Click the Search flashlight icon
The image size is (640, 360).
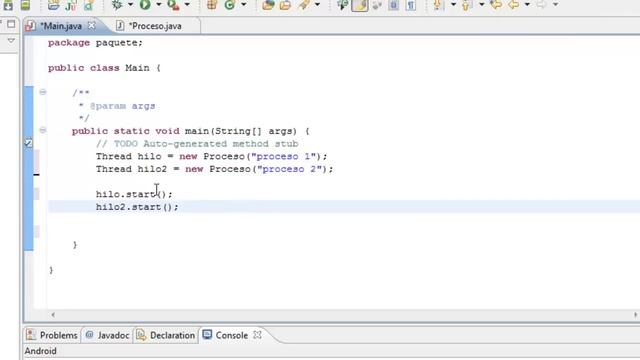(x=304, y=5)
